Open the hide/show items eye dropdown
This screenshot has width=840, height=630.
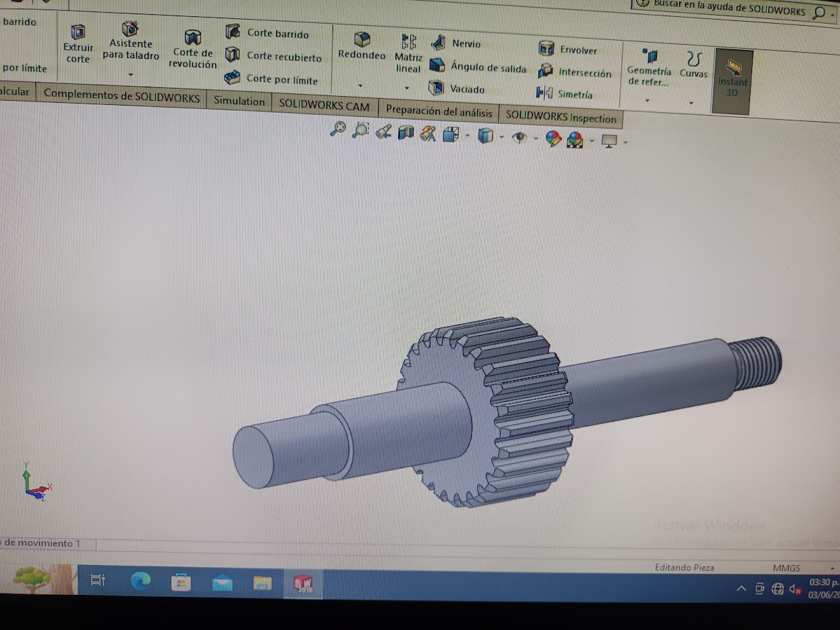coord(535,139)
